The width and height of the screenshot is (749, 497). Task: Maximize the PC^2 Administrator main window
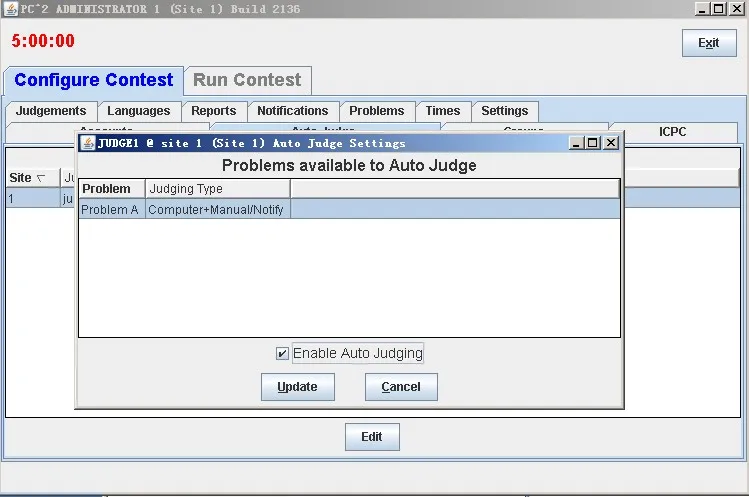(x=719, y=9)
